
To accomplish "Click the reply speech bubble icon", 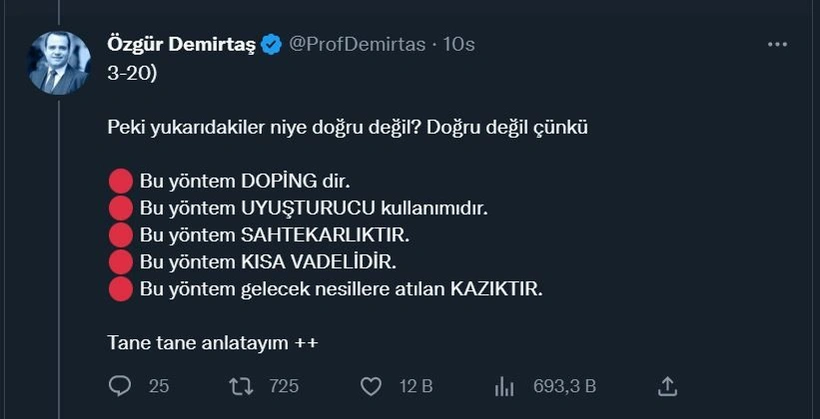I will [x=120, y=386].
